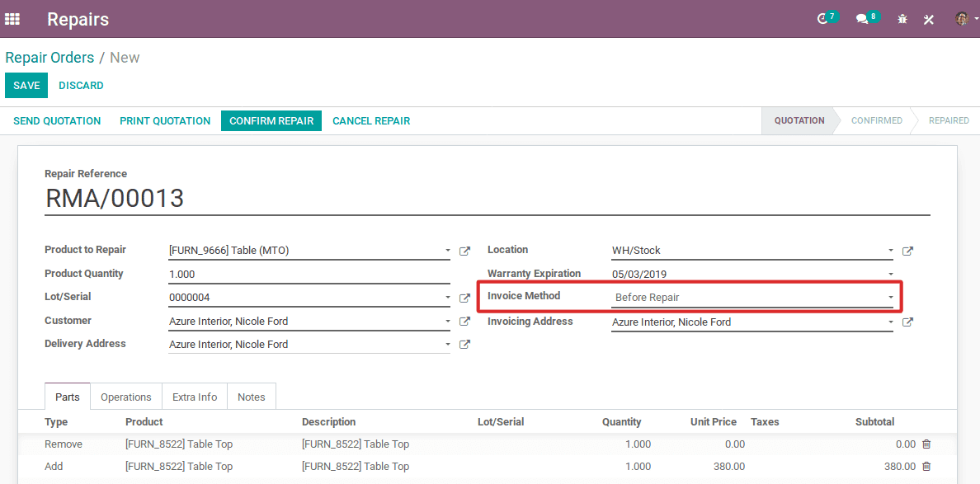
Task: Open external link for Location
Action: pos(907,251)
